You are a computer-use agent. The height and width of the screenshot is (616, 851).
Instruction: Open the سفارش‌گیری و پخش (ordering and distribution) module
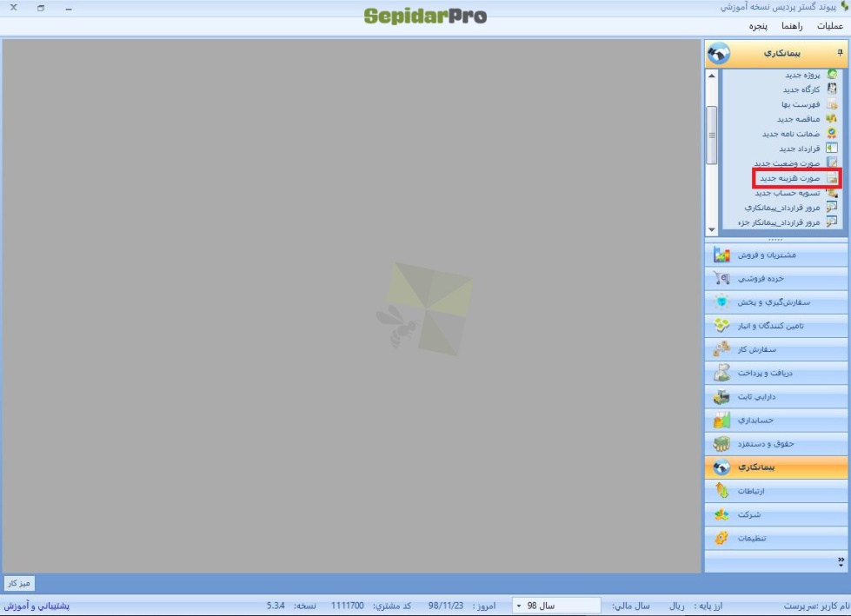point(775,302)
